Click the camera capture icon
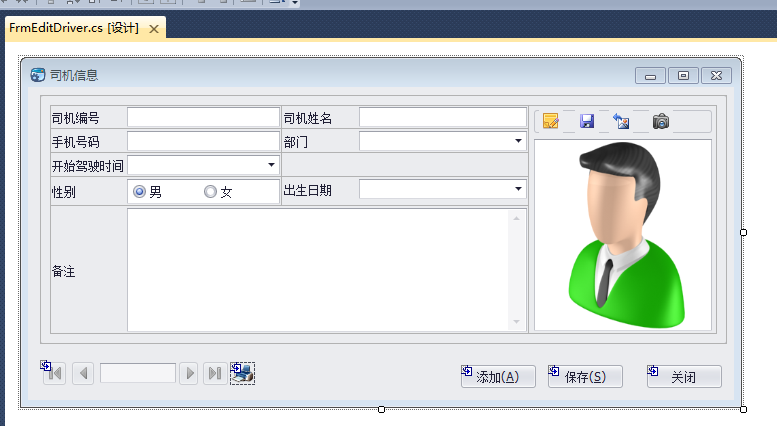Screen dimensions: 777x426 point(661,121)
